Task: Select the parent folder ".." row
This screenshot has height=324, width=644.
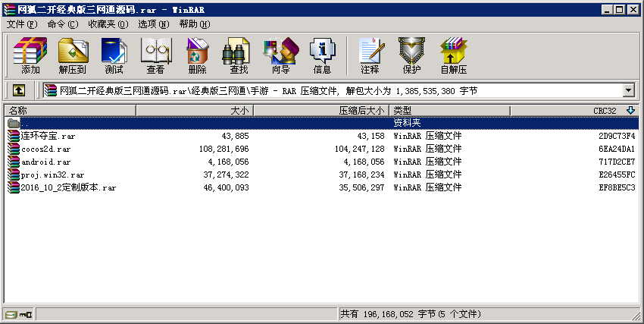Action: click(x=27, y=123)
